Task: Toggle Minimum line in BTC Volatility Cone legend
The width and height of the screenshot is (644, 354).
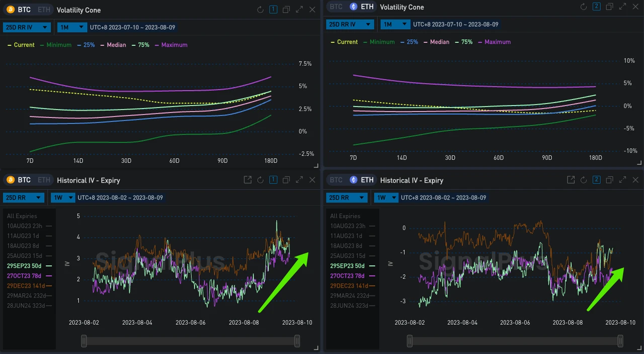Action: (56, 45)
